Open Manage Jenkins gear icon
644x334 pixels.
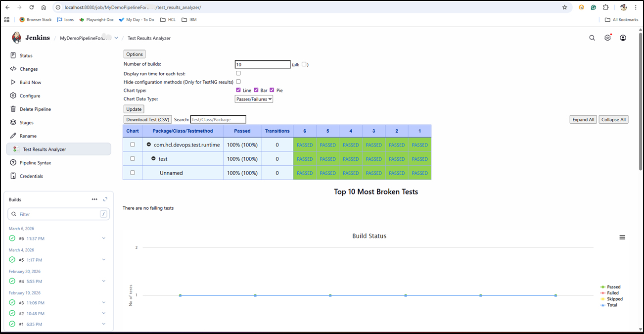pos(607,38)
